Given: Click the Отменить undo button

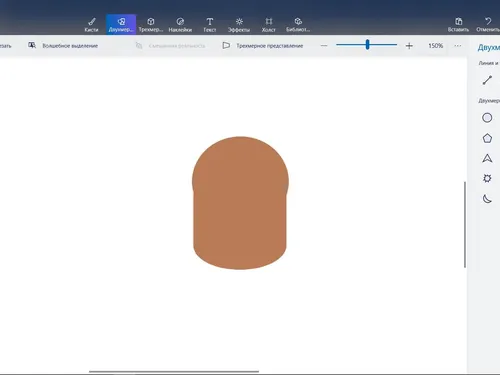Looking at the screenshot, I should point(488,25).
